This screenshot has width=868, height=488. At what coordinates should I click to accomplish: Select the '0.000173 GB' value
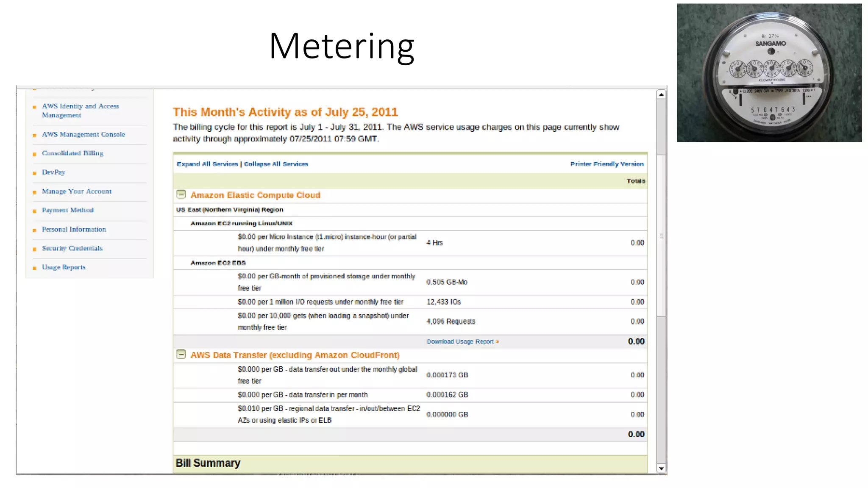447,375
